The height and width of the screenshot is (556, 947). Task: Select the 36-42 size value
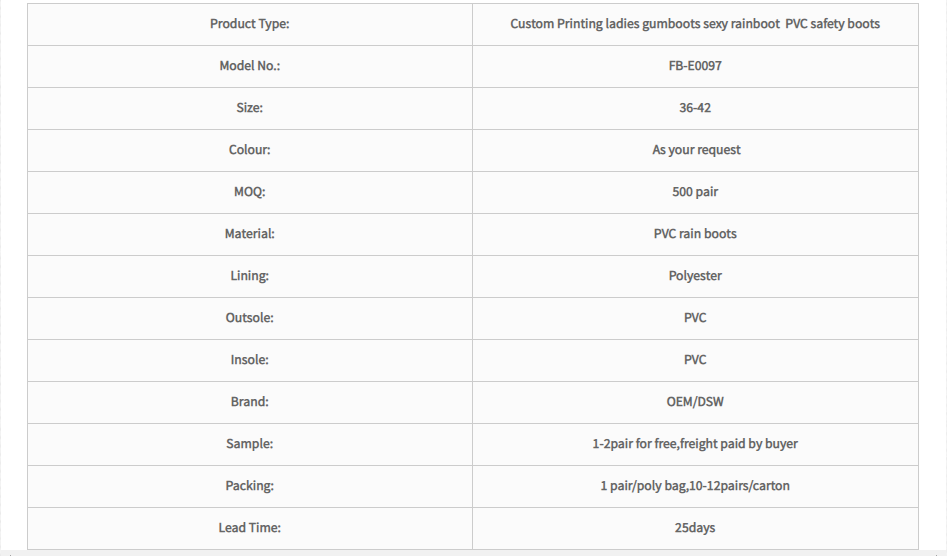tap(695, 108)
